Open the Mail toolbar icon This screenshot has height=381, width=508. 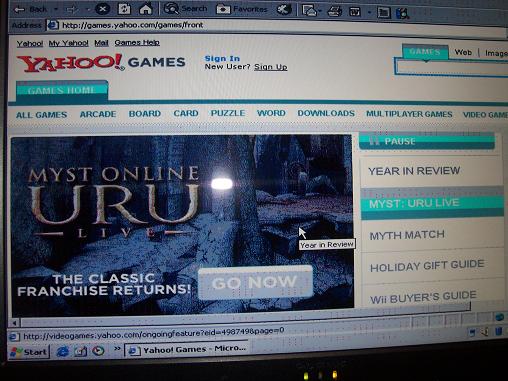click(310, 10)
